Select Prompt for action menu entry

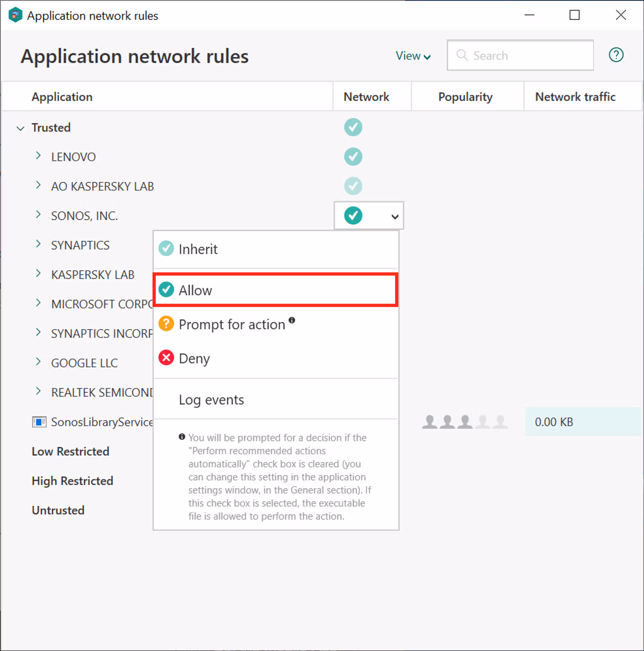(232, 324)
